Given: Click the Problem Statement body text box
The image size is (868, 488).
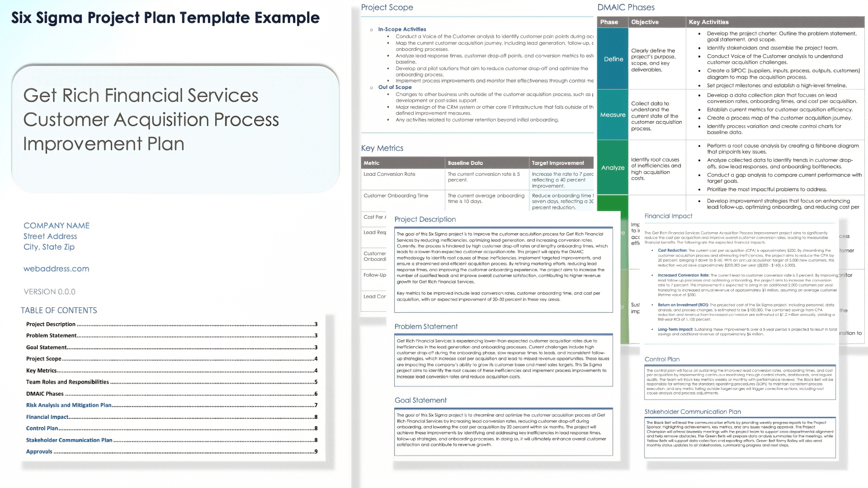Looking at the screenshot, I should [503, 360].
